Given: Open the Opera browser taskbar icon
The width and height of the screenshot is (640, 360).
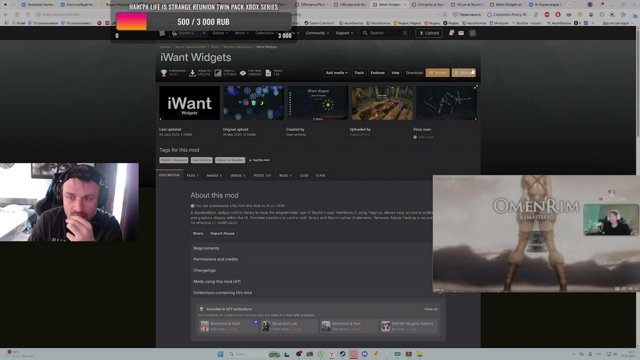Looking at the screenshot, I should [353, 354].
